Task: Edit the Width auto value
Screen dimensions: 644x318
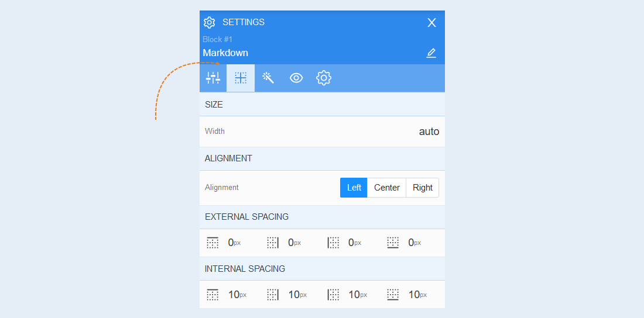Action: coord(429,132)
